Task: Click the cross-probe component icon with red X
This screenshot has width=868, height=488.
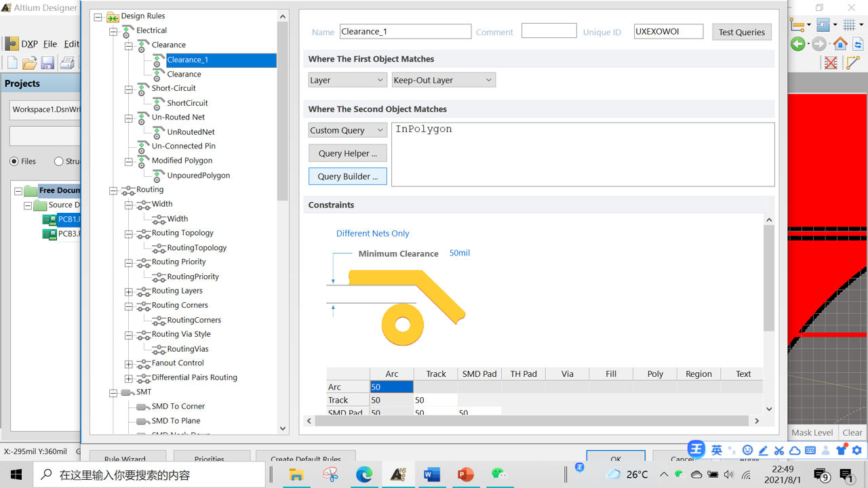Action: click(x=831, y=62)
